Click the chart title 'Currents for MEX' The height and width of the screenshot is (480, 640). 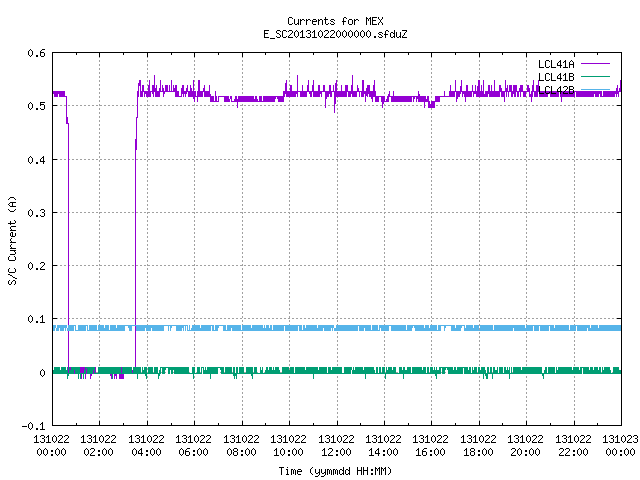coord(335,21)
